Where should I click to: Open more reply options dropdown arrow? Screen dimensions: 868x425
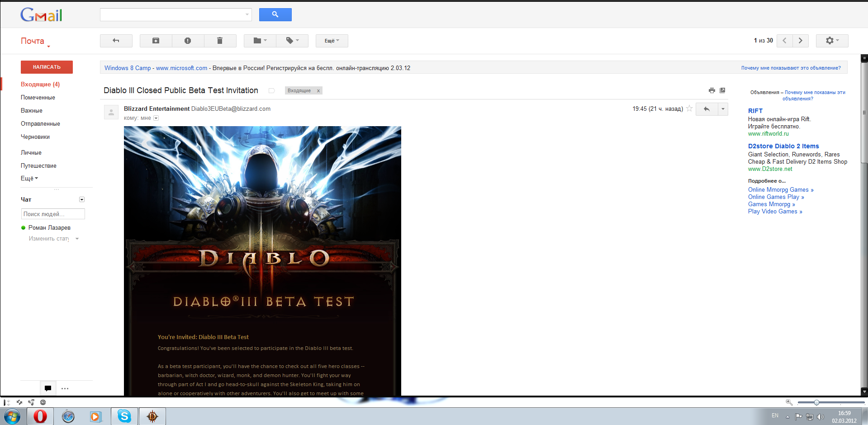tap(723, 109)
